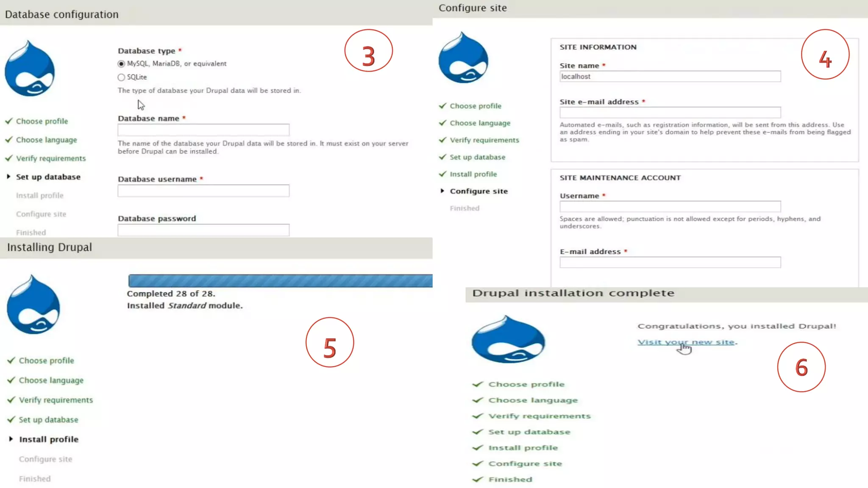Select the SQLite database type option

[x=122, y=77]
